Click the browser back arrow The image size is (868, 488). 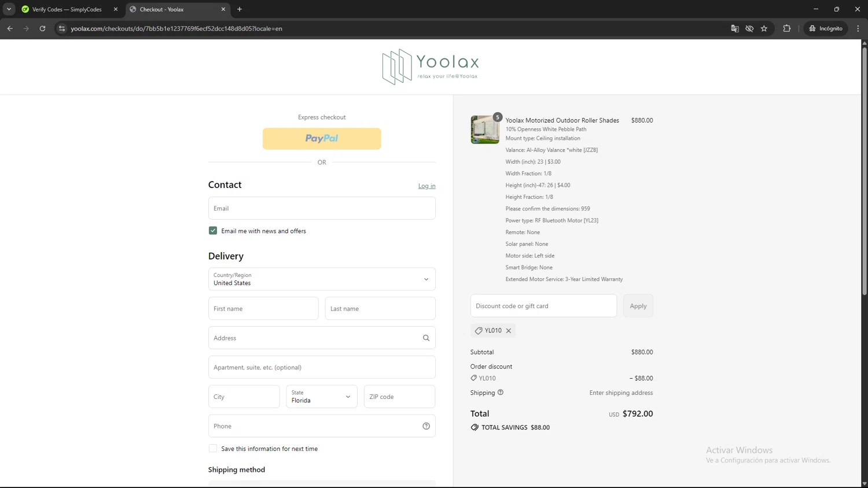(x=10, y=28)
